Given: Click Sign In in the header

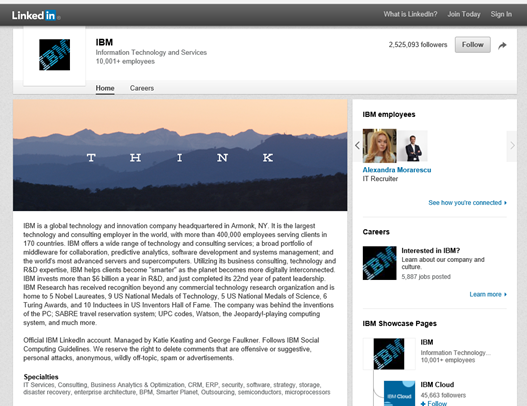Looking at the screenshot, I should click(x=501, y=14).
